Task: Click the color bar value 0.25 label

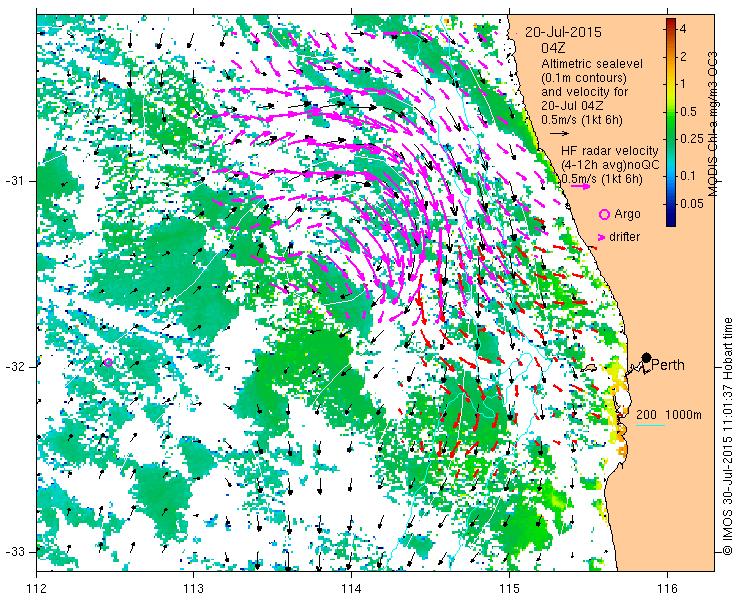Action: (x=691, y=139)
